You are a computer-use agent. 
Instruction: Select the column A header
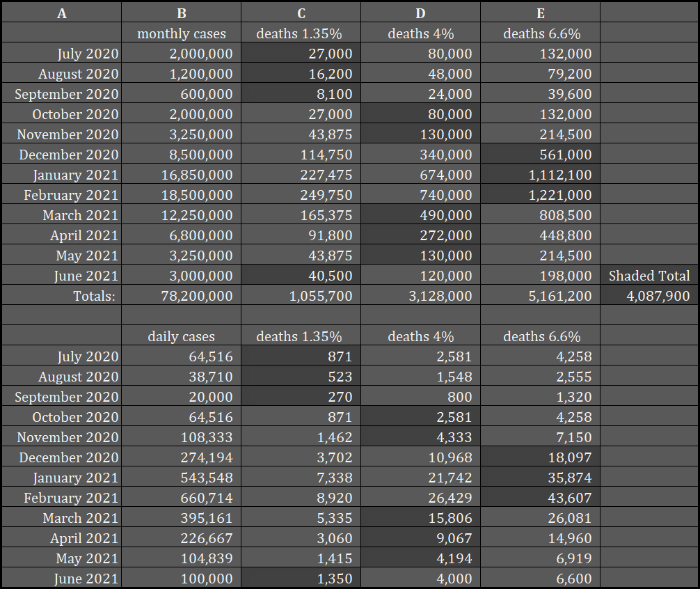61,13
